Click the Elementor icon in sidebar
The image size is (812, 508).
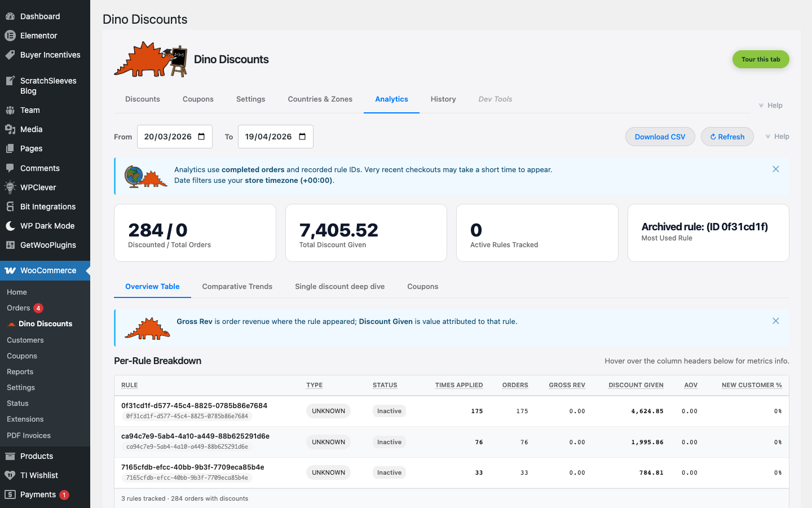[x=10, y=36]
